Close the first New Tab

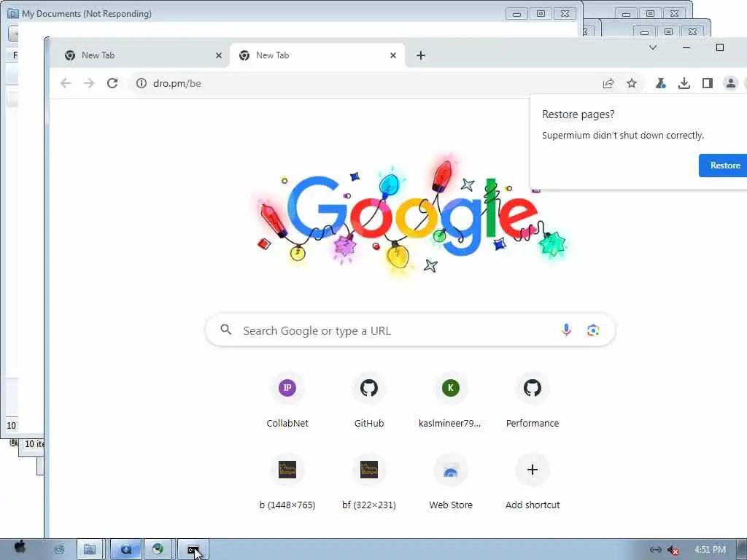(219, 55)
